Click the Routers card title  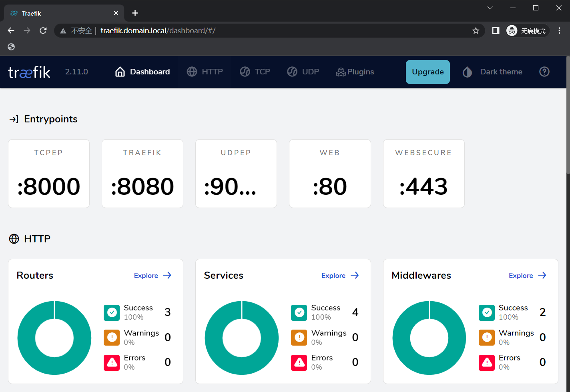pos(35,276)
